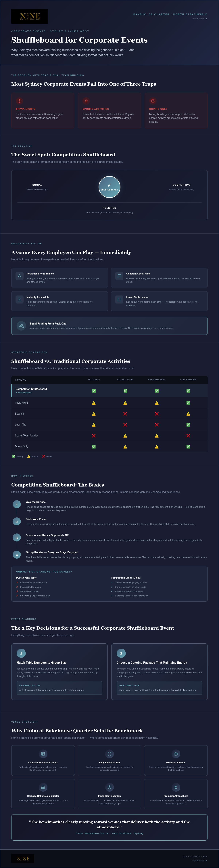Click the Trivia Nights warning icon
219x868 pixels.
[x=20, y=101]
